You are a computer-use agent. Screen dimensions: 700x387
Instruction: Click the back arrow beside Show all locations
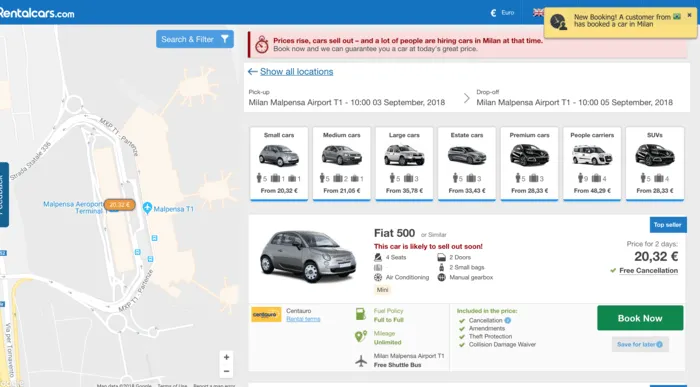click(x=252, y=71)
